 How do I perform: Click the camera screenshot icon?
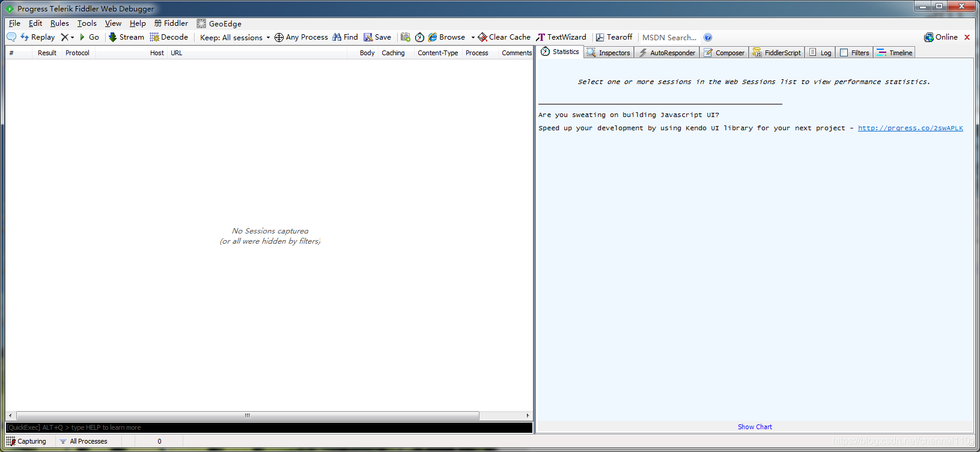pos(406,37)
